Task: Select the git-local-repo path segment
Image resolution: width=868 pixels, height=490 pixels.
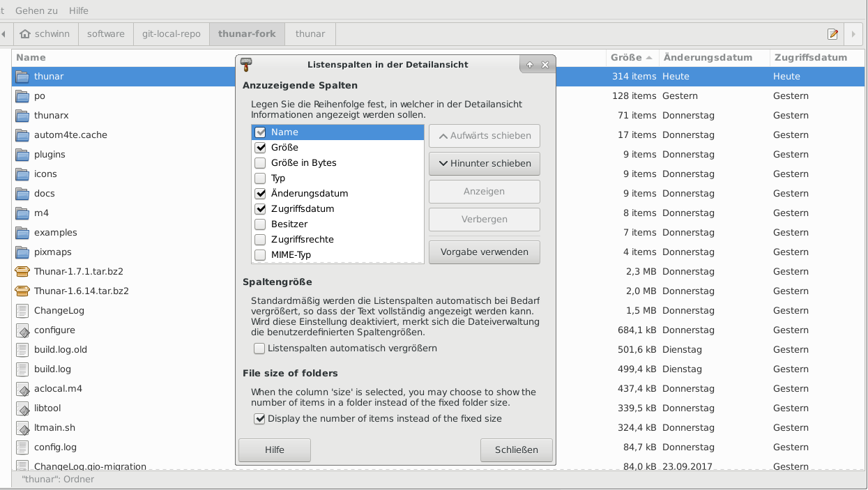Action: click(x=171, y=34)
